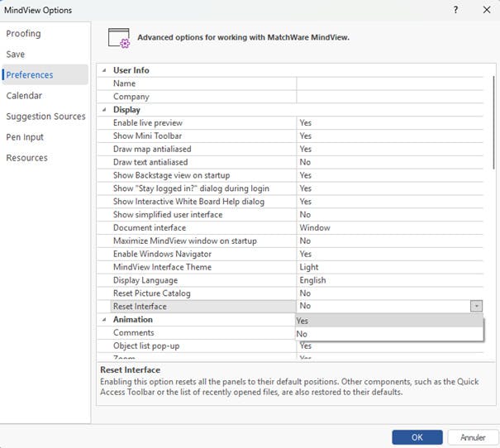The width and height of the screenshot is (500, 448).
Task: Go to Suggestion Sources page
Action: [x=45, y=117]
